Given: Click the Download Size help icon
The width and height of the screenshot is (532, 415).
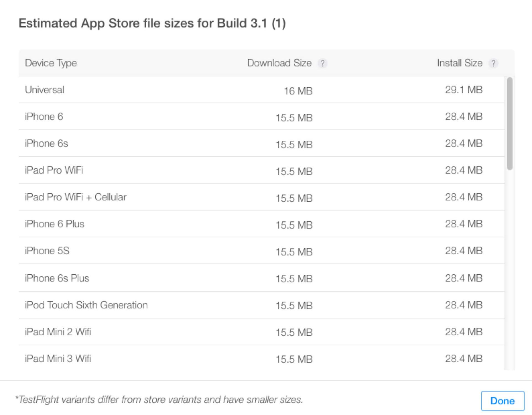Looking at the screenshot, I should [x=322, y=64].
